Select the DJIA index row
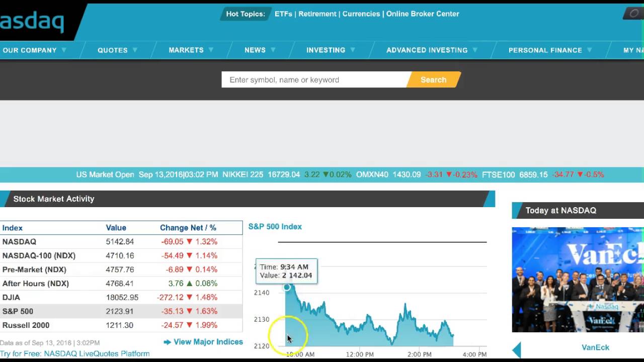 (x=121, y=297)
